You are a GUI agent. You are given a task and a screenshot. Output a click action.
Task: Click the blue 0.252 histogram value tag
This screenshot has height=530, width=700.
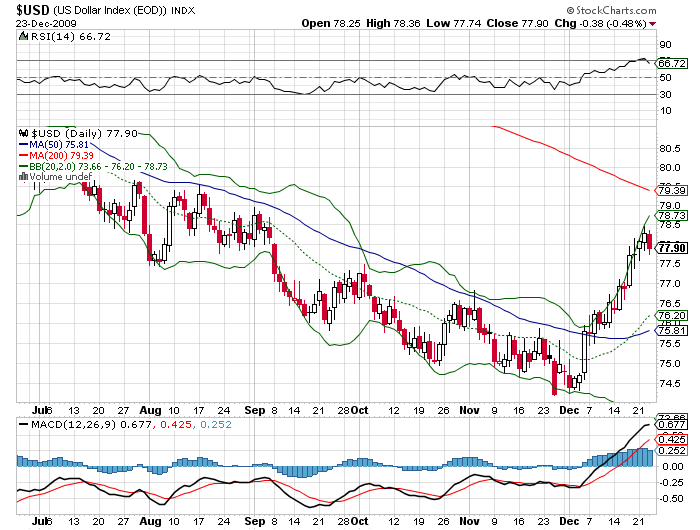[x=671, y=451]
